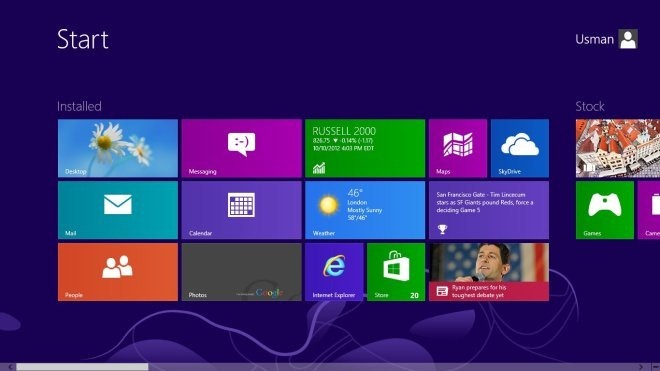660x371 pixels.
Task: Open the Weather tile showing London
Action: 365,210
